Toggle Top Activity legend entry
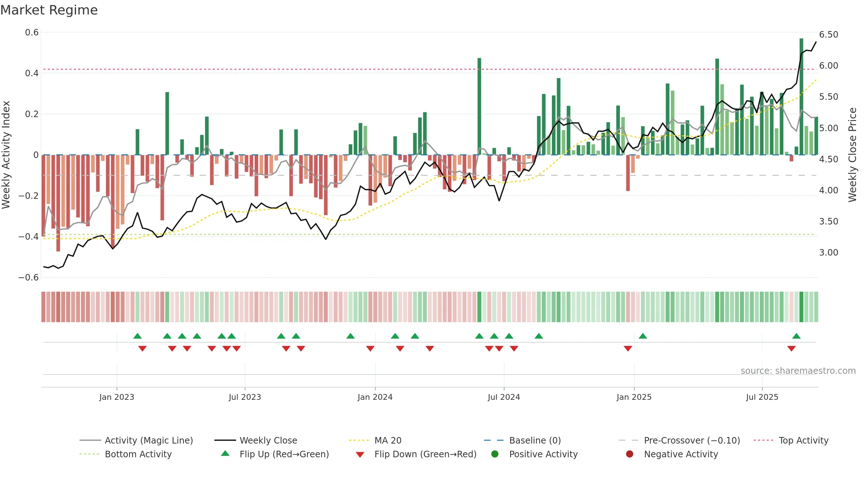The height and width of the screenshot is (488, 868). [x=791, y=440]
